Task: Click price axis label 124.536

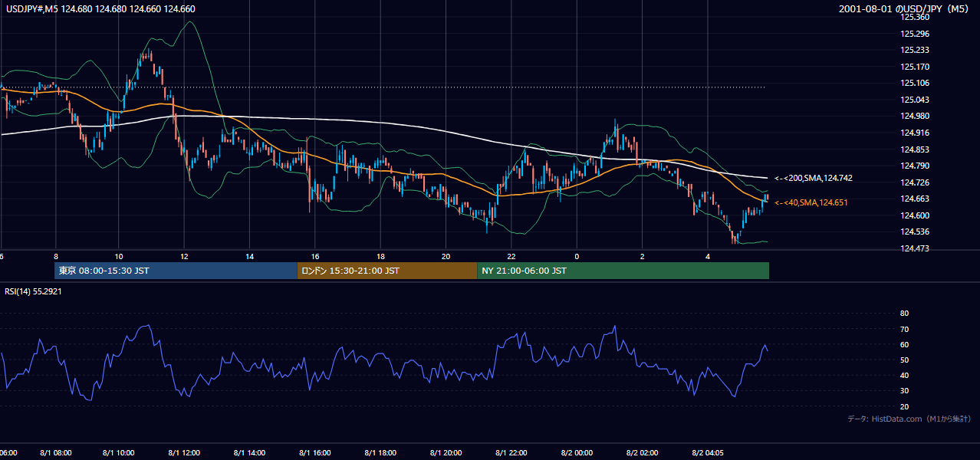Action: click(x=916, y=232)
